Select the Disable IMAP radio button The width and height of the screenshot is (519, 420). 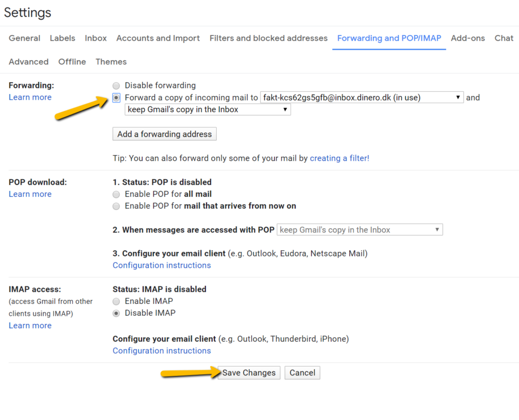[x=116, y=313]
